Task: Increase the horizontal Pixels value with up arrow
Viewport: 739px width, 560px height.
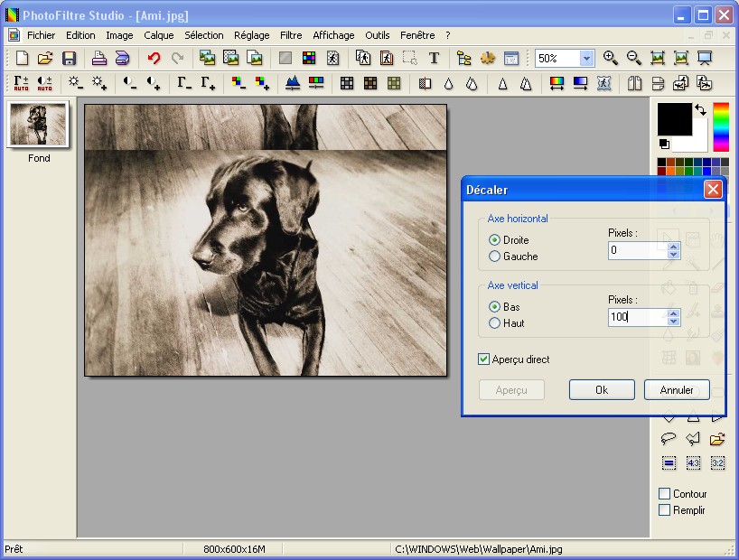Action: coord(673,246)
